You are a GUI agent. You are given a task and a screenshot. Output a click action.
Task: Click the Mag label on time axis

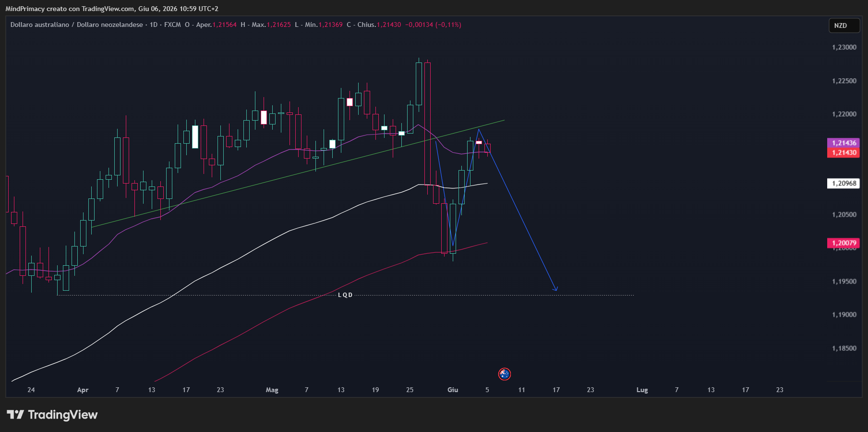pos(272,390)
